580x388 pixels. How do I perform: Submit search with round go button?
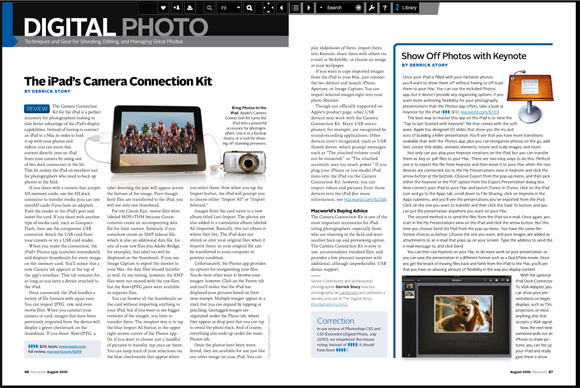point(358,8)
